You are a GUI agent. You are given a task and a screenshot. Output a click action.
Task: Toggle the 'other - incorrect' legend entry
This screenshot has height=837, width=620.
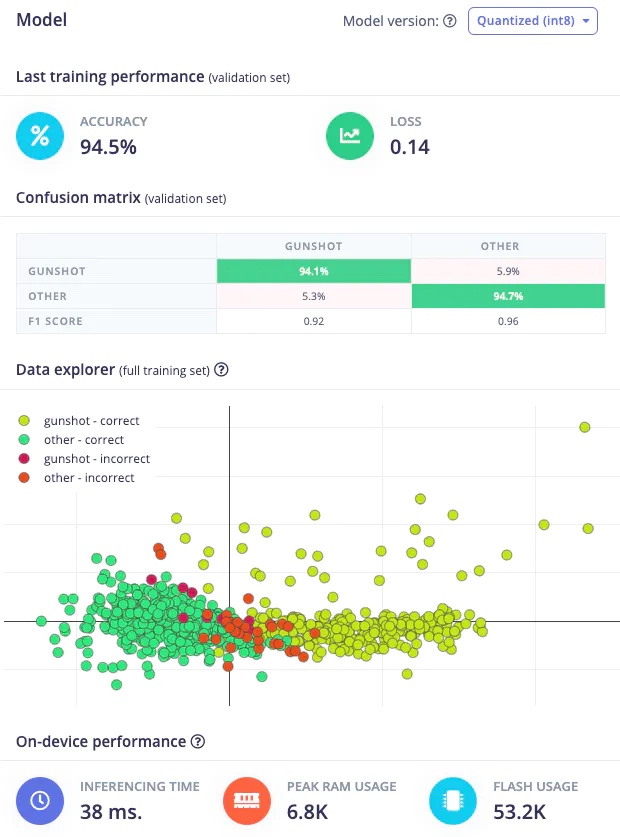[76, 478]
